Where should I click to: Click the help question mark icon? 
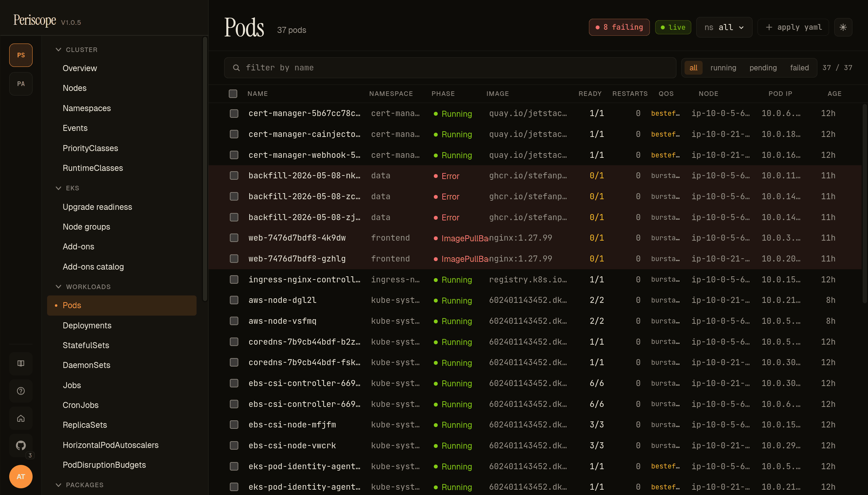[x=21, y=391]
